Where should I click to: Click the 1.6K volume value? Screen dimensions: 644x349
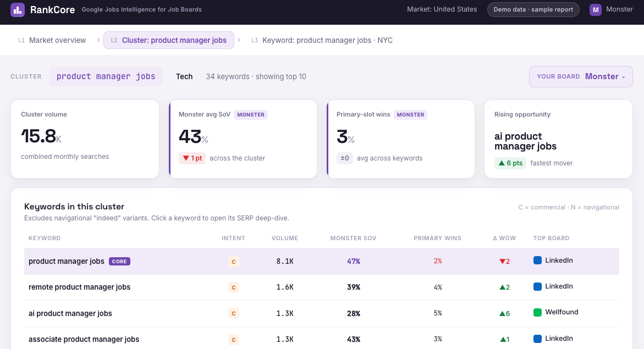pyautogui.click(x=285, y=287)
